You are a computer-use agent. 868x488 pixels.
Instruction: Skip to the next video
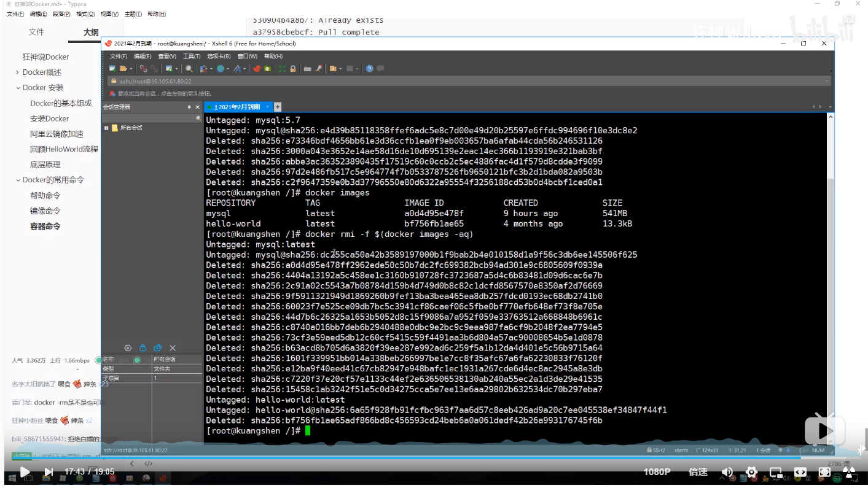(49, 472)
